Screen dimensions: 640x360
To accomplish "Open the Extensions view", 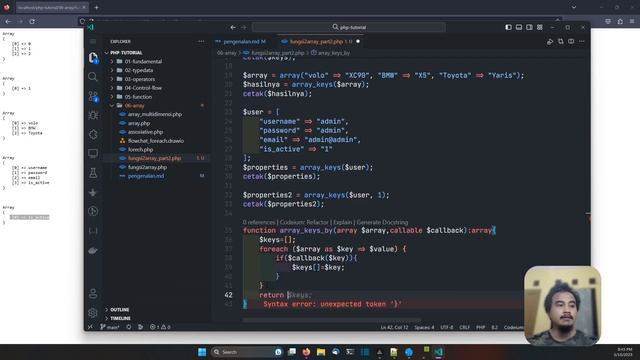I will click(x=93, y=134).
